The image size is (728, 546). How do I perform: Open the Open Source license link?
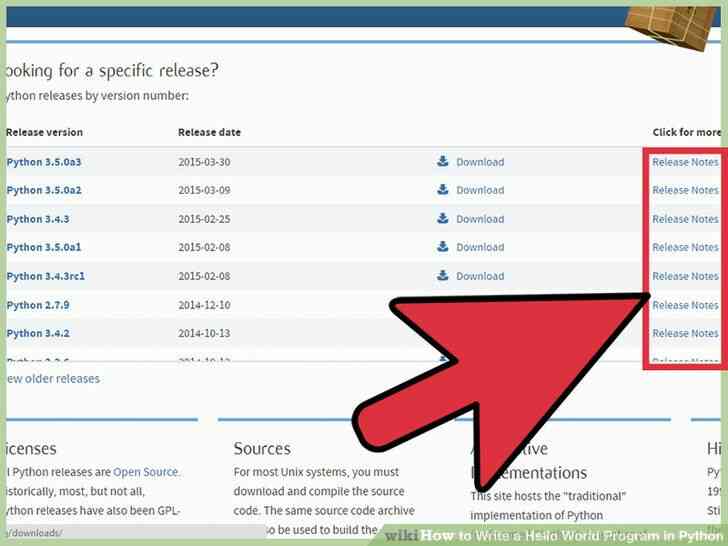146,472
